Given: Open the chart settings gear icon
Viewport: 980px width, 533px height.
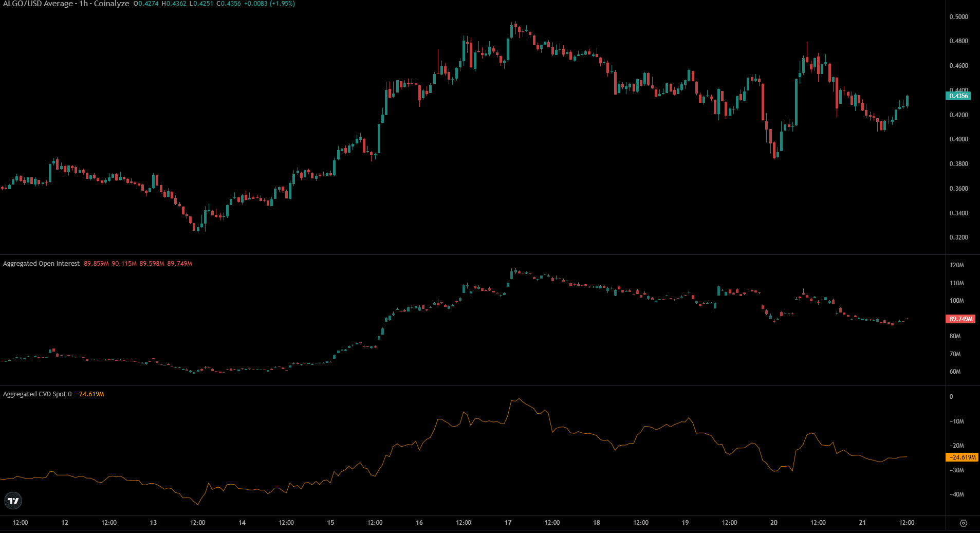Looking at the screenshot, I should click(964, 523).
